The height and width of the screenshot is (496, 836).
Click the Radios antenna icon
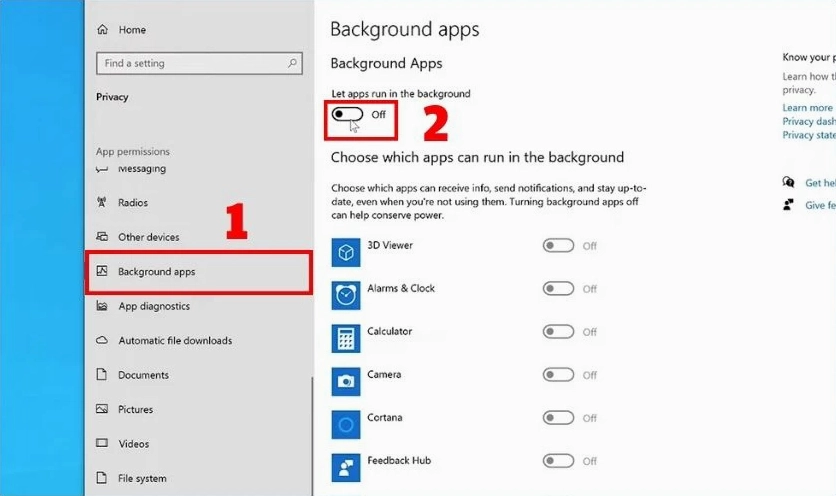101,202
